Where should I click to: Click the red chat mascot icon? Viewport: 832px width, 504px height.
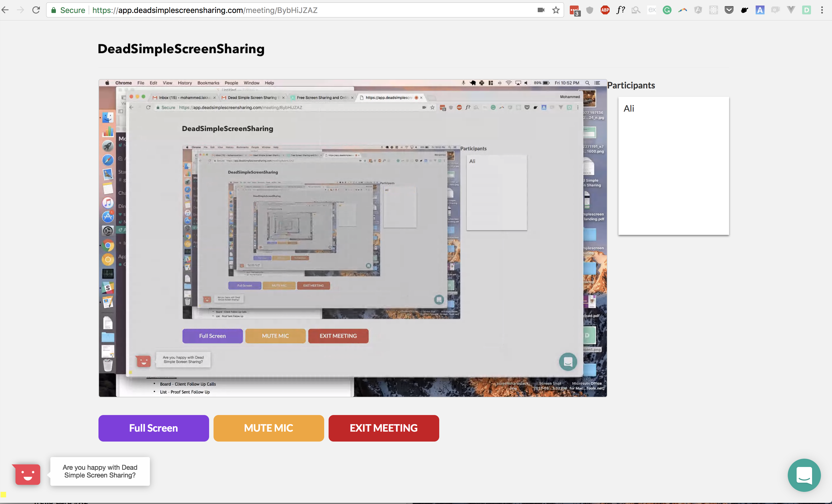[27, 475]
